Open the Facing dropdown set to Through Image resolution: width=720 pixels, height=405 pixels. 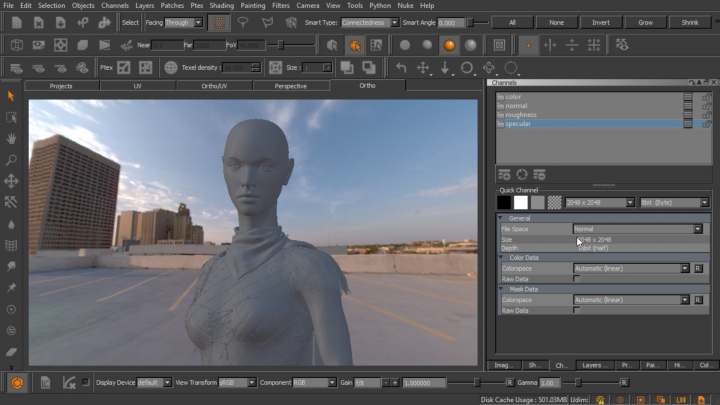(x=184, y=22)
